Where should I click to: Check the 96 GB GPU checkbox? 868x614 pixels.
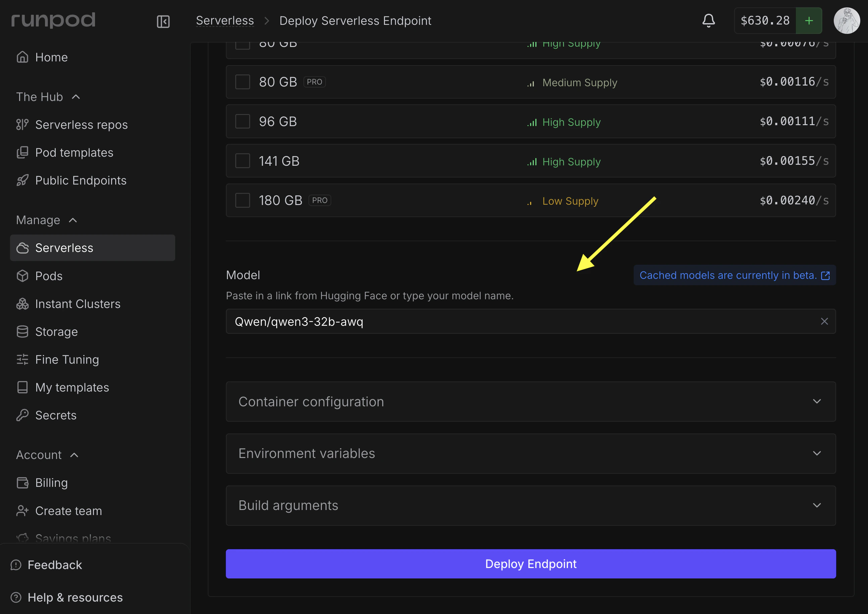(x=242, y=121)
